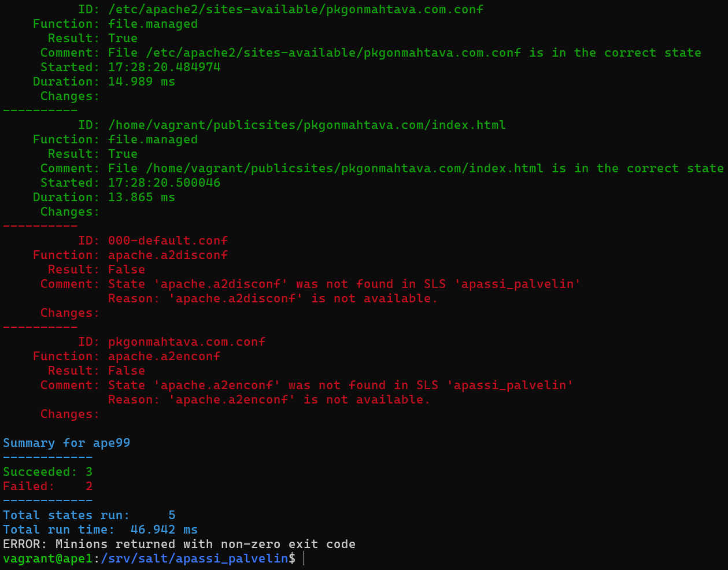Click the sites-available pkgonmahtava.com.conf path on the ID line

(x=295, y=9)
